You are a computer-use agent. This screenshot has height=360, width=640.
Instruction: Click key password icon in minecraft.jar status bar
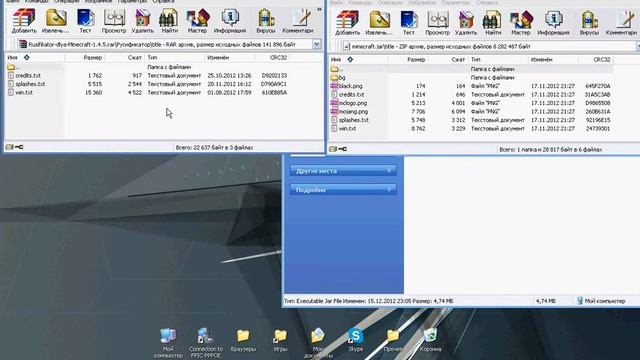pos(343,149)
